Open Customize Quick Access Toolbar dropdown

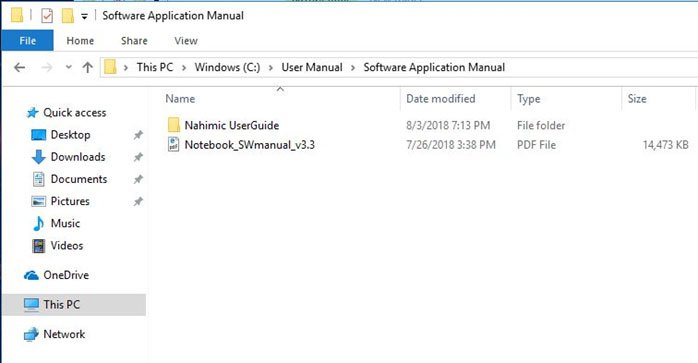[84, 17]
